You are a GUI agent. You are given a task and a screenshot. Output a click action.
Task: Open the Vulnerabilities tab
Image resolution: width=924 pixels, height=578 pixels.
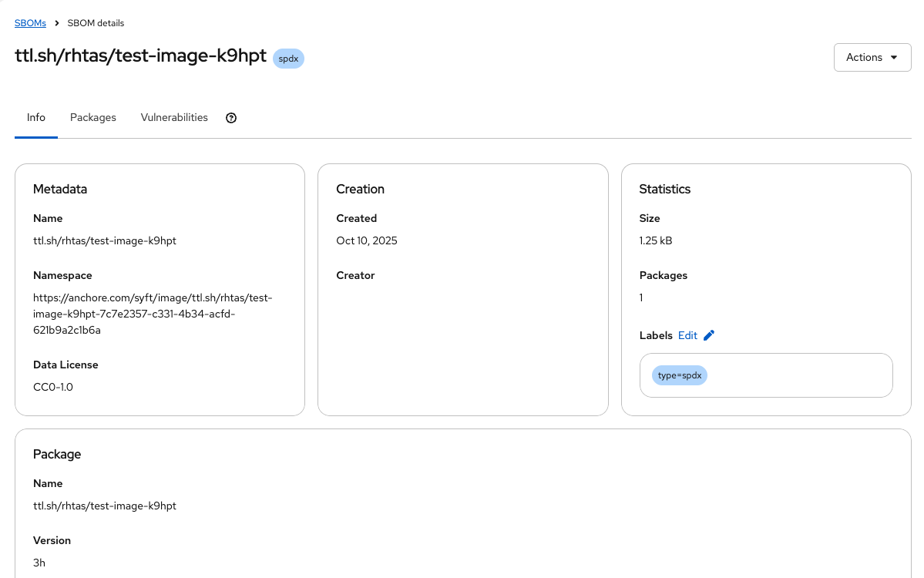point(174,118)
